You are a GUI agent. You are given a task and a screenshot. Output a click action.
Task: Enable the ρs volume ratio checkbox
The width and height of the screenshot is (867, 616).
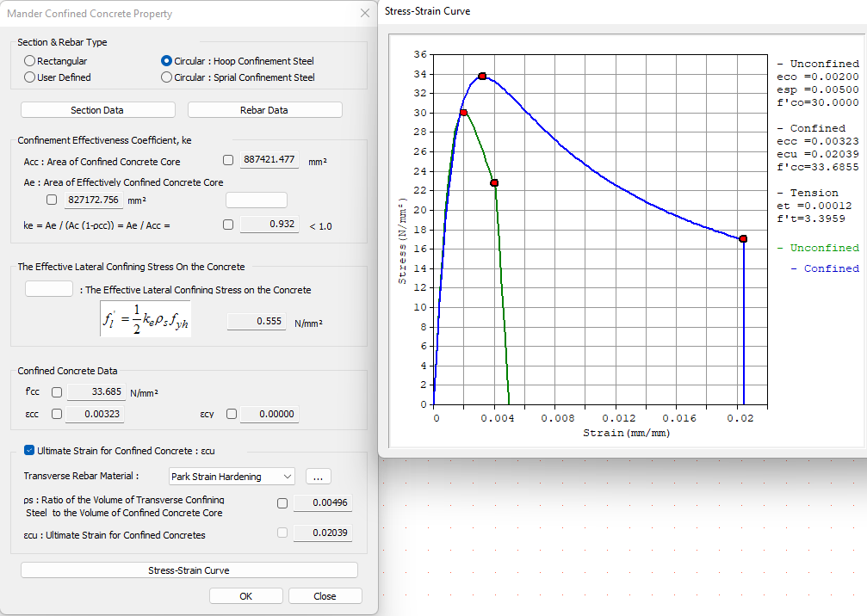(x=282, y=503)
